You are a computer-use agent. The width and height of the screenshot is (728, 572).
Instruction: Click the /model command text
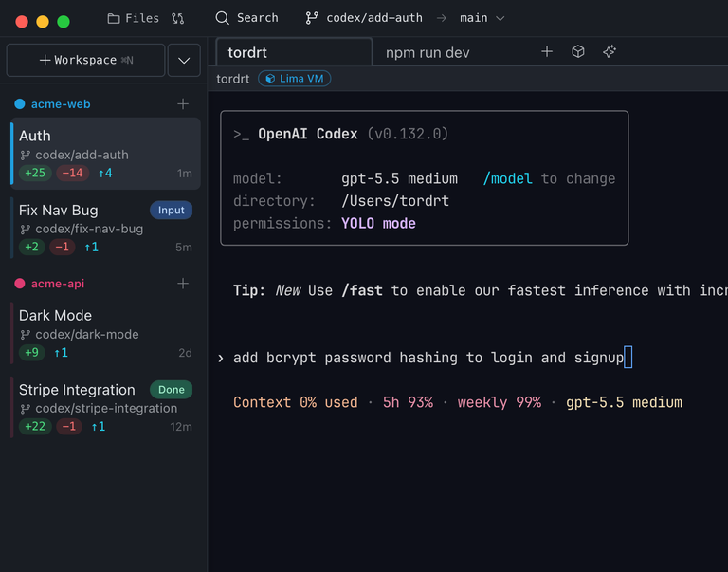click(507, 179)
